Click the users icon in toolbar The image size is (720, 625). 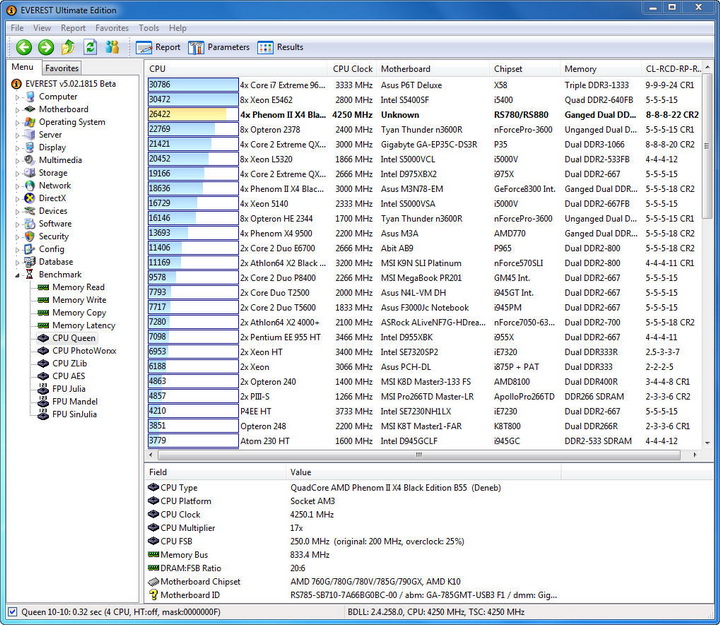point(112,47)
